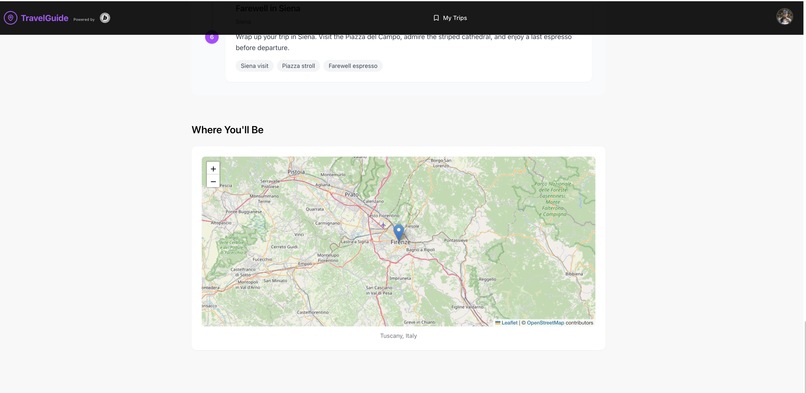The width and height of the screenshot is (806, 393).
Task: Click the Powered by round logo icon
Action: point(105,18)
